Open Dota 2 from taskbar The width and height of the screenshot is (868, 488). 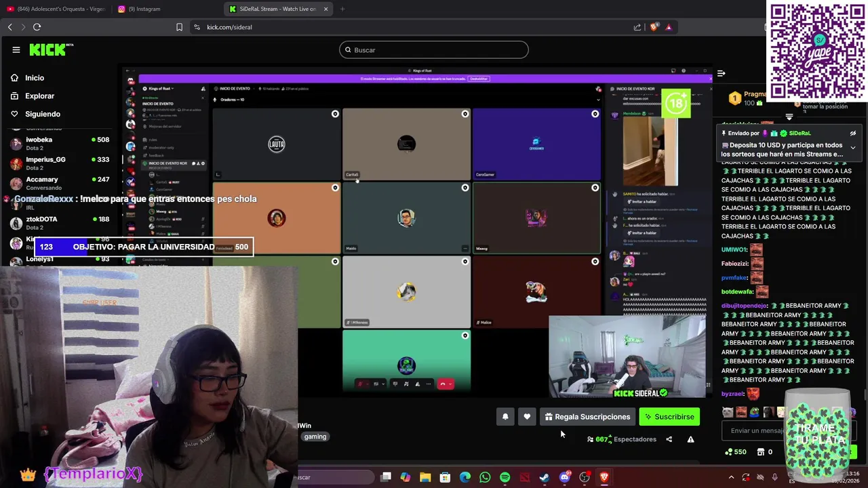525,477
